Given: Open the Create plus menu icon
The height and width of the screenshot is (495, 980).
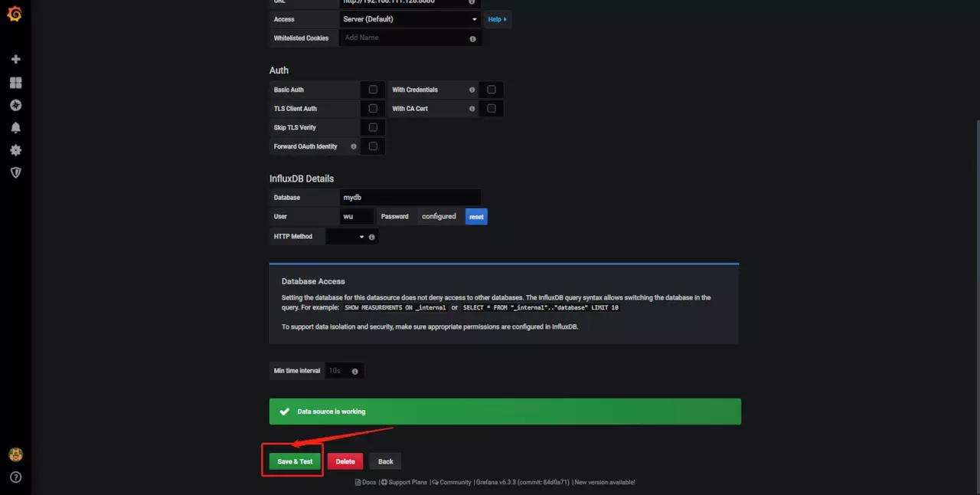Looking at the screenshot, I should click(15, 59).
